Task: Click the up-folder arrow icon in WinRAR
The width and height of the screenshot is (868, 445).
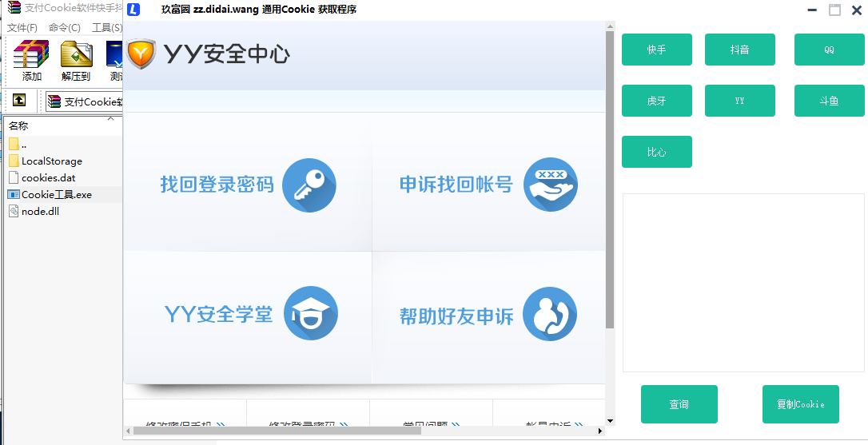Action: point(19,101)
